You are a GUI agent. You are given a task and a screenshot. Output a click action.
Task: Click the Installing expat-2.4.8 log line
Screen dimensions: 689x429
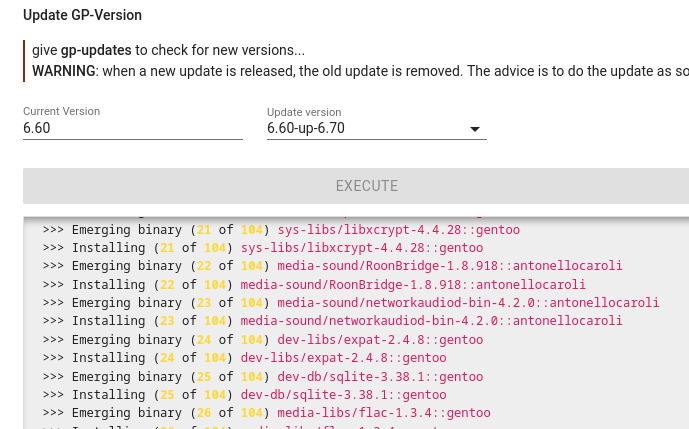244,358
